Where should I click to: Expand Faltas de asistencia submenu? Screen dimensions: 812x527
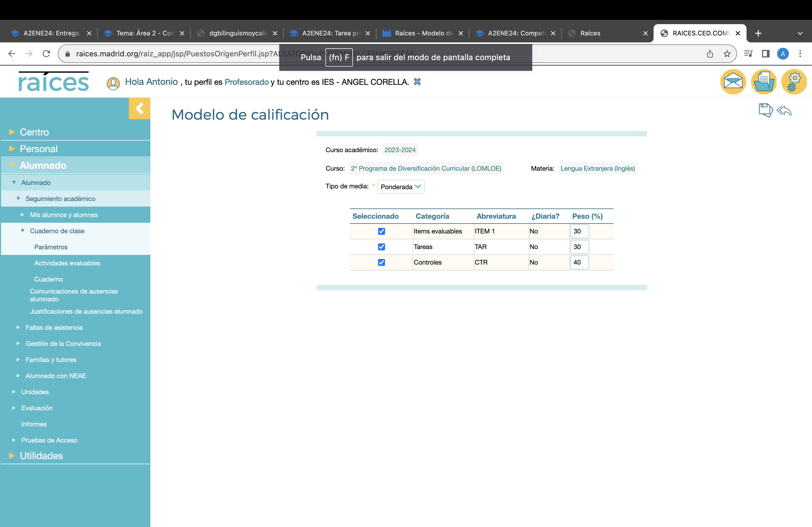(54, 328)
